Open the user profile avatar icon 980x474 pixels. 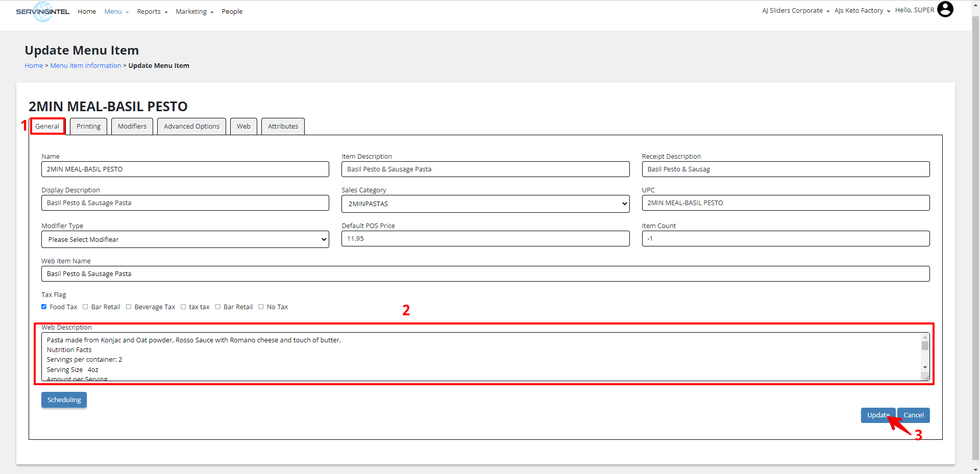tap(945, 10)
